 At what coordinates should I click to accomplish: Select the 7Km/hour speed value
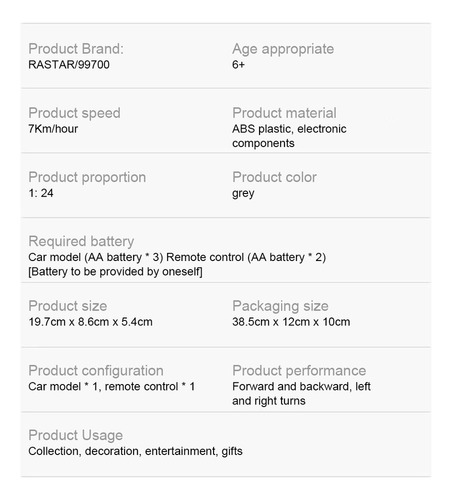[x=53, y=129]
